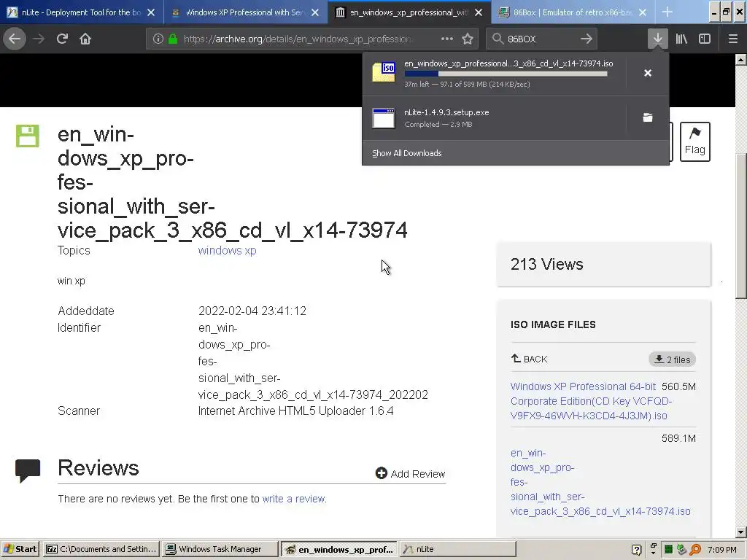Viewport: 747px width, 560px height.
Task: Toggle the Downloads toolbar button
Action: [657, 39]
